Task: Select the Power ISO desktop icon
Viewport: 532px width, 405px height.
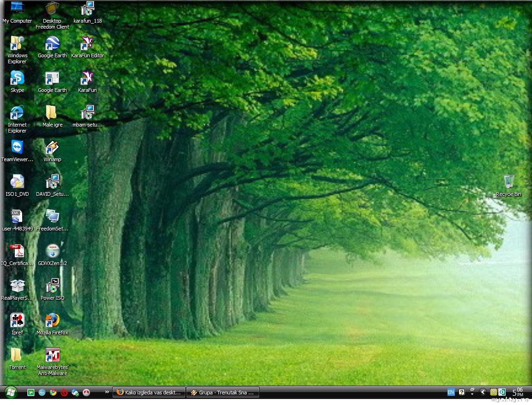Action: click(52, 286)
